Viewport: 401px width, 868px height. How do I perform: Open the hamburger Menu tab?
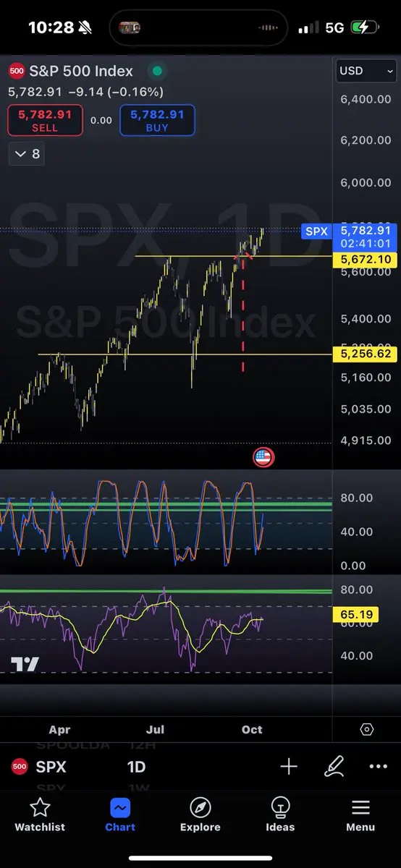pyautogui.click(x=360, y=814)
